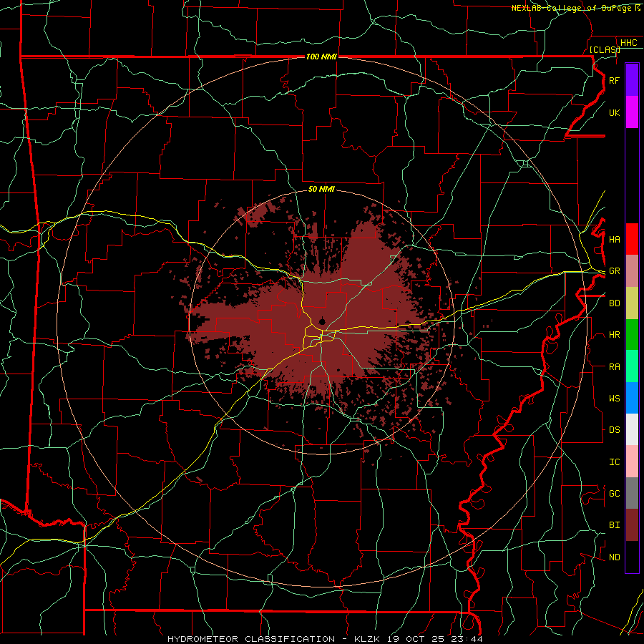Click the WS legend label
Screen dimensions: 644x644
tap(614, 399)
